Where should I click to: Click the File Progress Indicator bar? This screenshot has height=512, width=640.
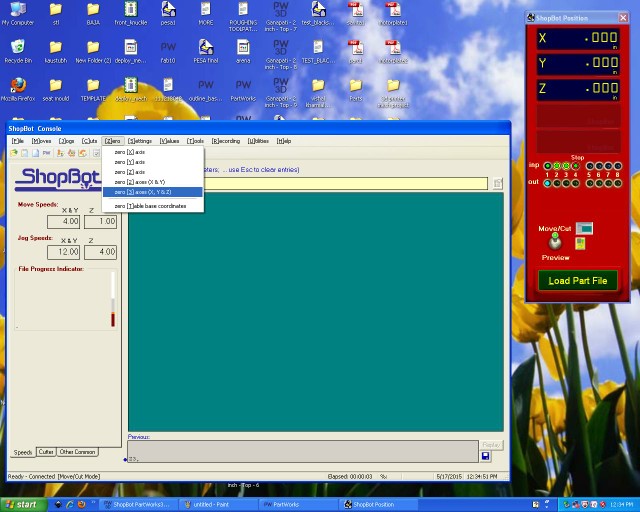[113, 299]
